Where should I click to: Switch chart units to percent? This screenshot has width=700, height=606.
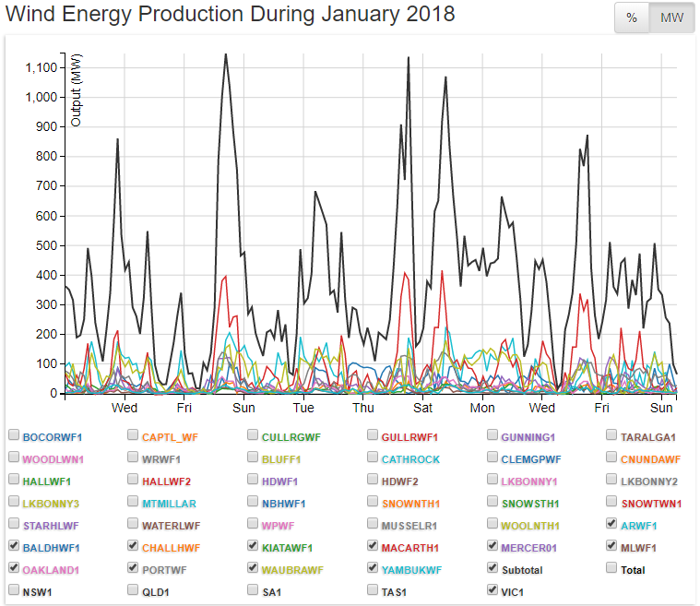point(632,18)
